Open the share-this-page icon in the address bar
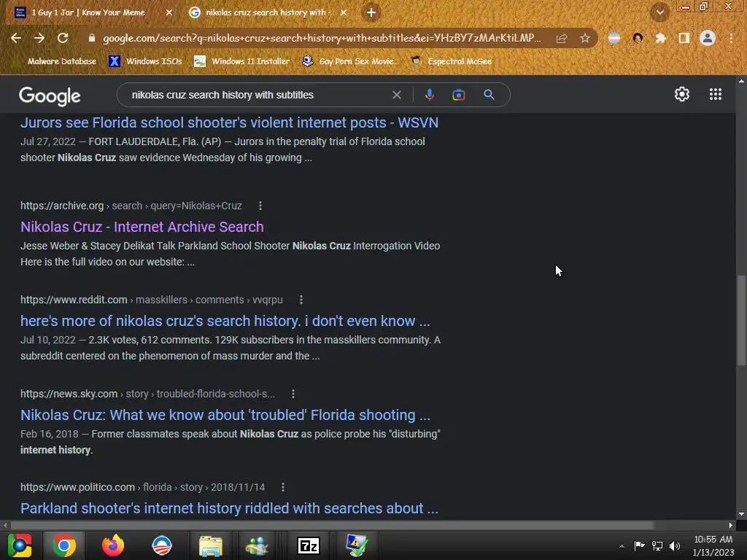The width and height of the screenshot is (747, 560). click(x=562, y=38)
